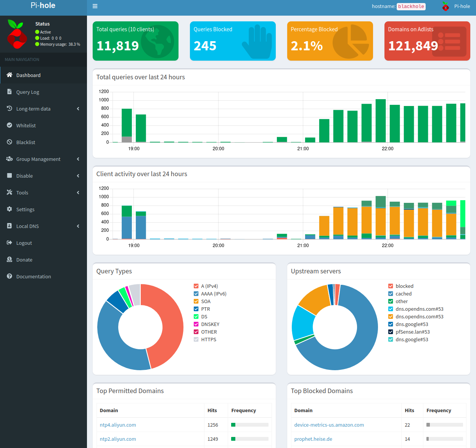Open the device-metrics-us.amazon.com link
This screenshot has width=476, height=448.
tap(329, 425)
